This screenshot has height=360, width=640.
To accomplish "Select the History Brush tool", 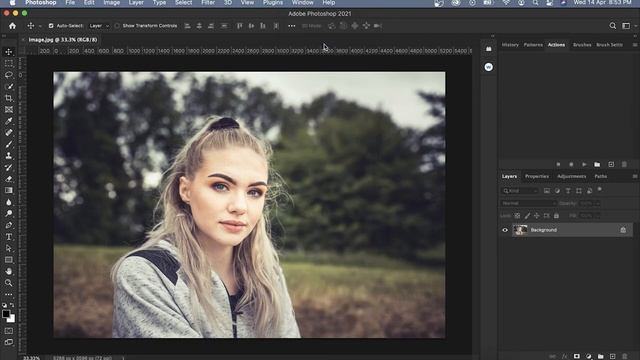I will (9, 167).
